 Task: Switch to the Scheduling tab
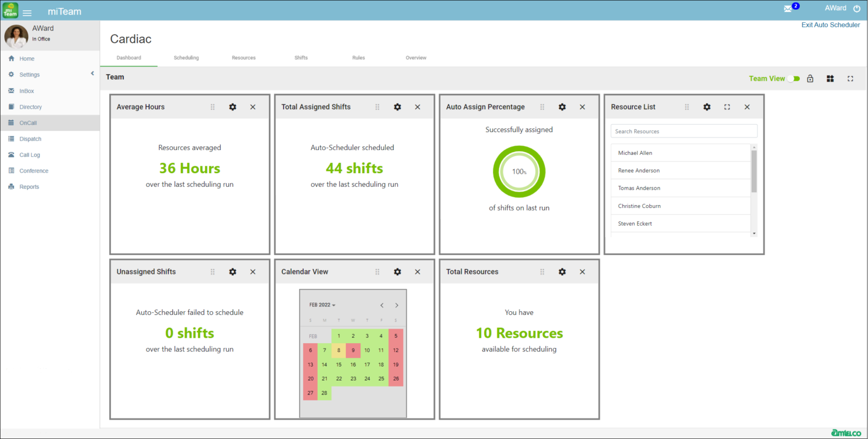click(186, 57)
